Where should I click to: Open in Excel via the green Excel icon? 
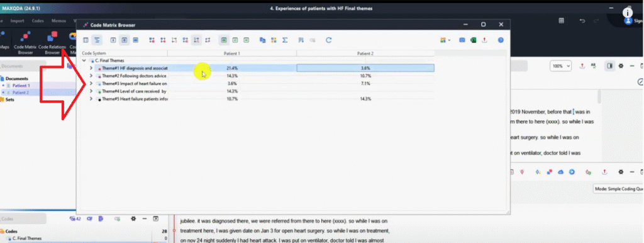pyautogui.click(x=473, y=40)
